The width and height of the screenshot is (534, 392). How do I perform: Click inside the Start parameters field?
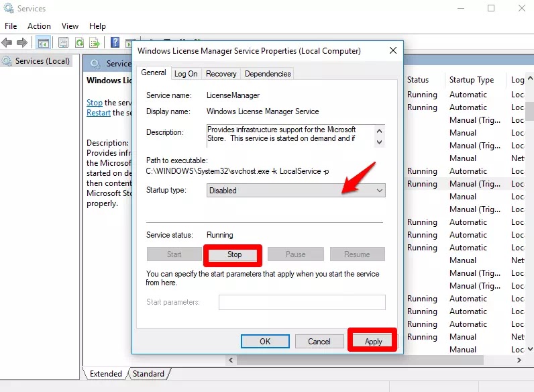coord(302,302)
